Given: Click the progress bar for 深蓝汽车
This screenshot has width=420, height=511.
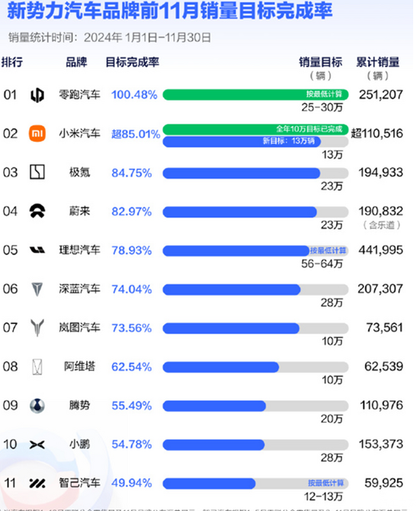Looking at the screenshot, I should pos(255,290).
